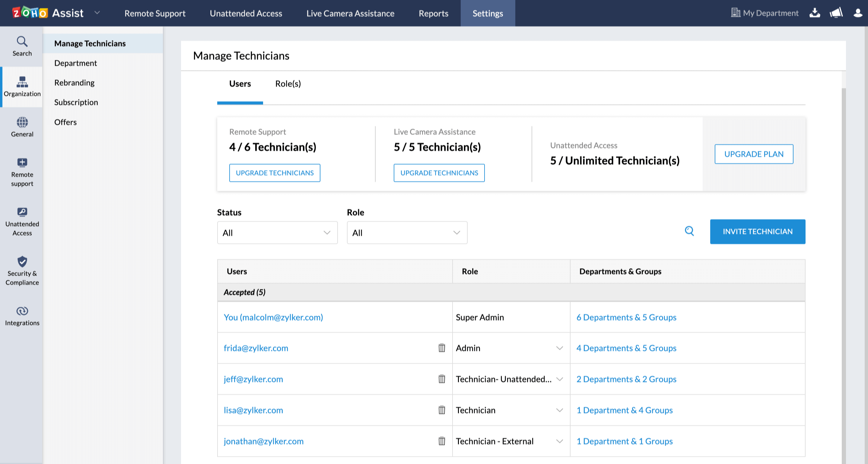
Task: Click the technician search magnifier icon
Action: [689, 231]
